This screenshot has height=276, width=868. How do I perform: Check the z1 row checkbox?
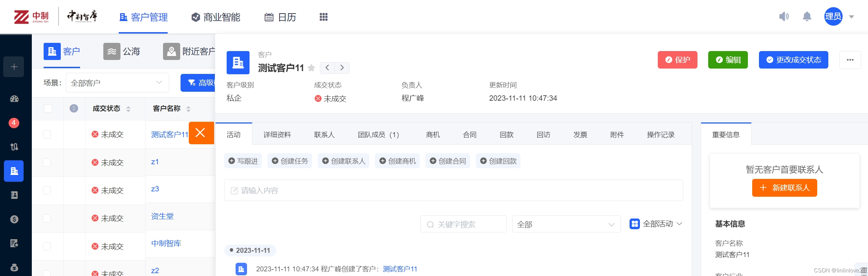click(47, 162)
